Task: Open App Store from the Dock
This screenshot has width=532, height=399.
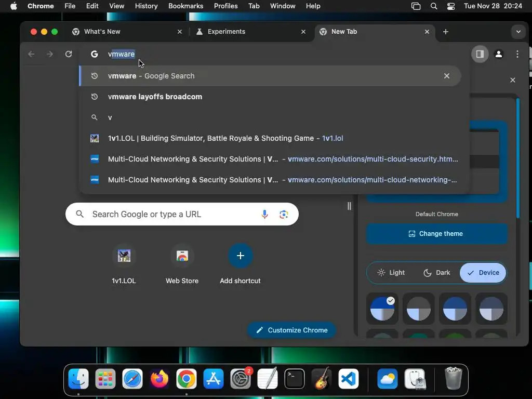Action: pos(214,379)
